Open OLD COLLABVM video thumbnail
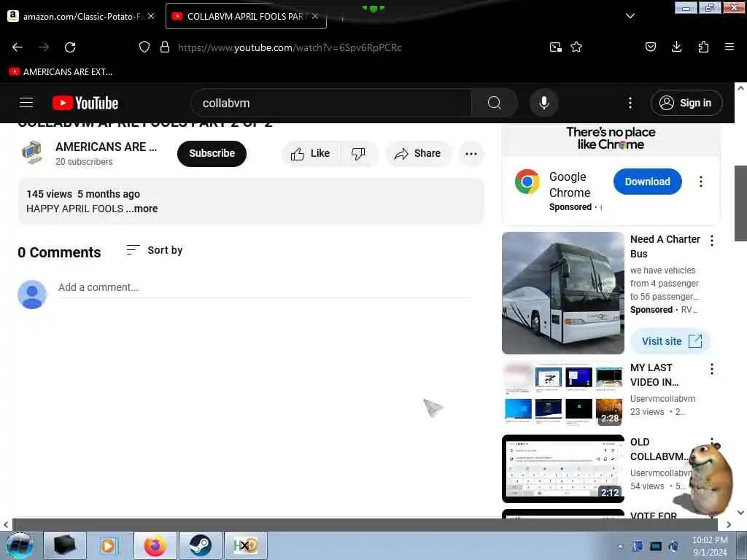Screen dimensions: 747x560 point(563,469)
